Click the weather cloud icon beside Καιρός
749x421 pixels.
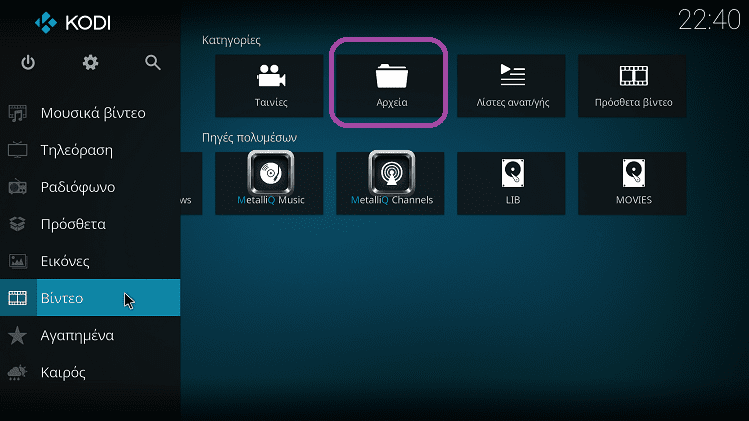pos(18,372)
